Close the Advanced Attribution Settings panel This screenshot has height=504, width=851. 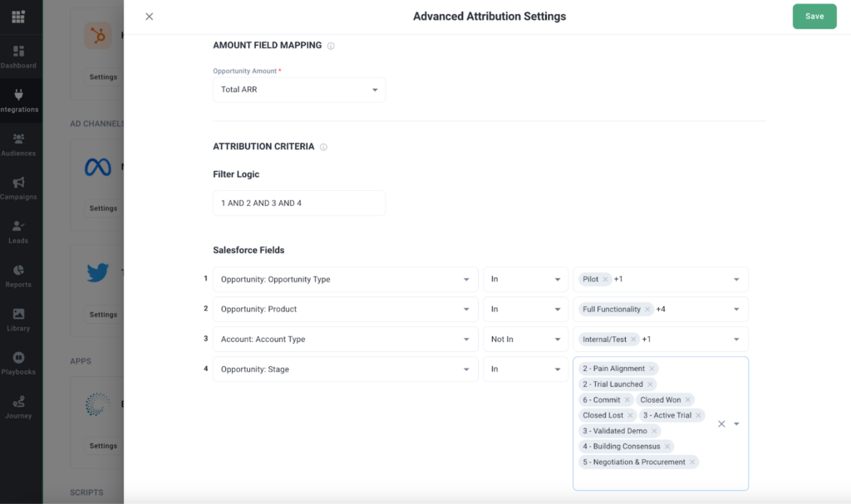point(150,17)
